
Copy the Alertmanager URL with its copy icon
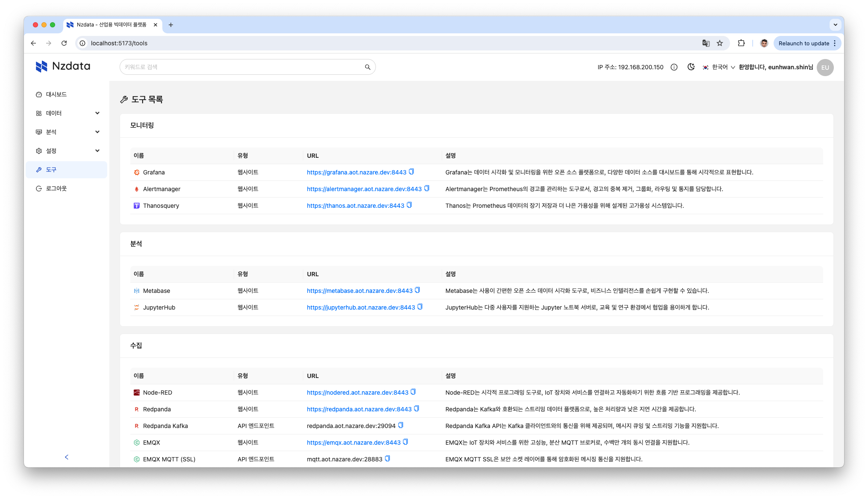pyautogui.click(x=427, y=189)
